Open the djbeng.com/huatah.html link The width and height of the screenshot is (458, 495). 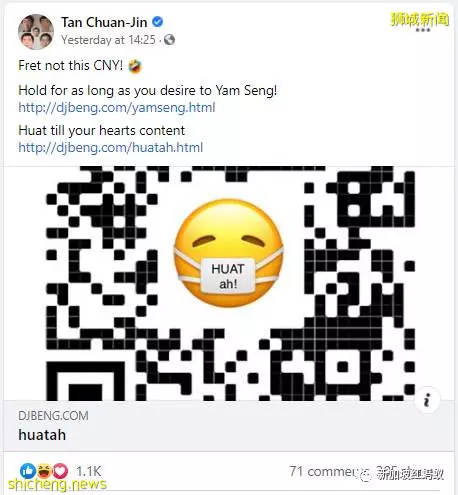click(111, 147)
